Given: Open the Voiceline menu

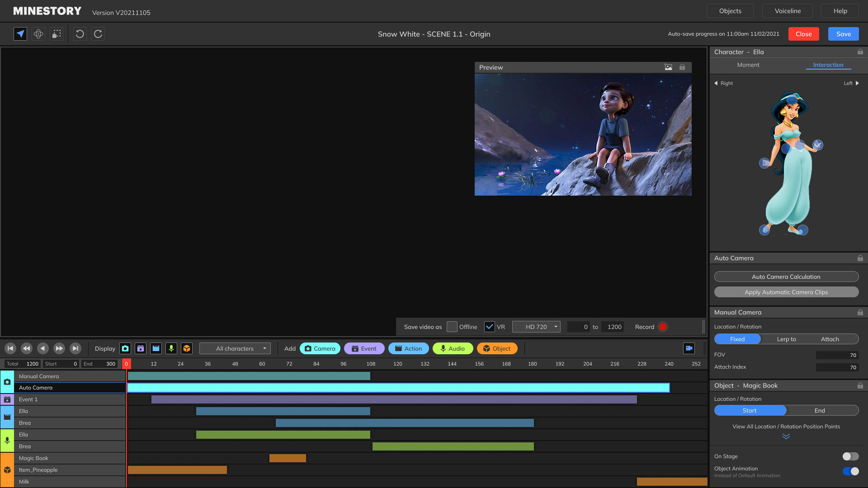Looking at the screenshot, I should tap(788, 11).
